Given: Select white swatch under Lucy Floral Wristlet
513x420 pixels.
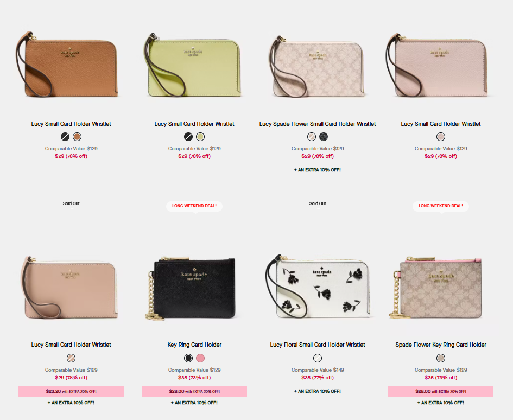Looking at the screenshot, I should pos(318,358).
